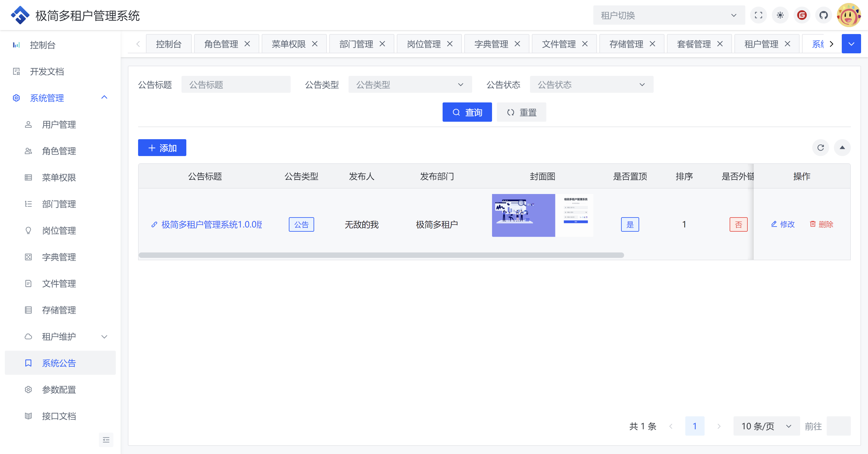Open the GitHub repository icon
868x454 pixels.
(x=823, y=15)
